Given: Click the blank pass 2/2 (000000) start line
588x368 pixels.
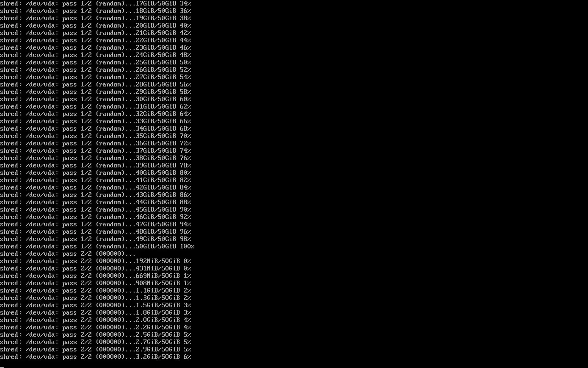Looking at the screenshot, I should click(68, 253).
